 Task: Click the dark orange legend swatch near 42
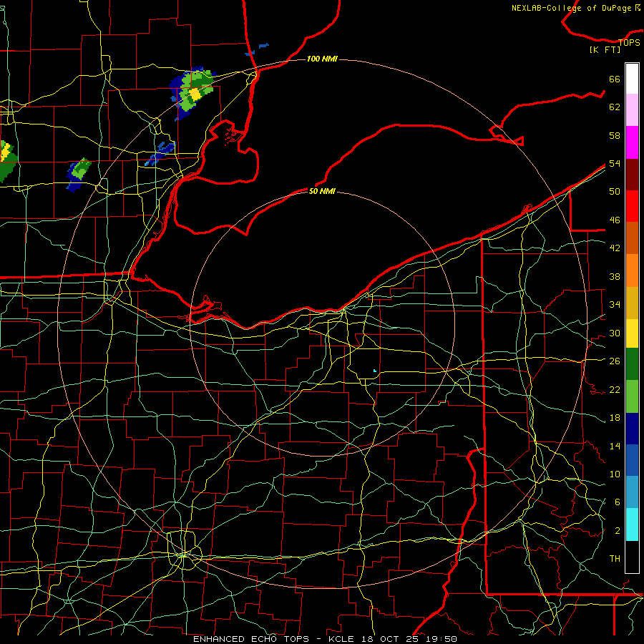(632, 238)
